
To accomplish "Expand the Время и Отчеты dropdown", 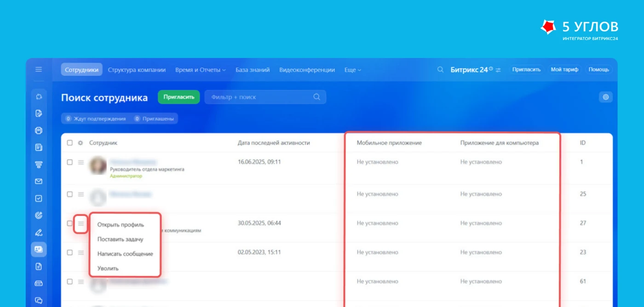I will pos(201,70).
